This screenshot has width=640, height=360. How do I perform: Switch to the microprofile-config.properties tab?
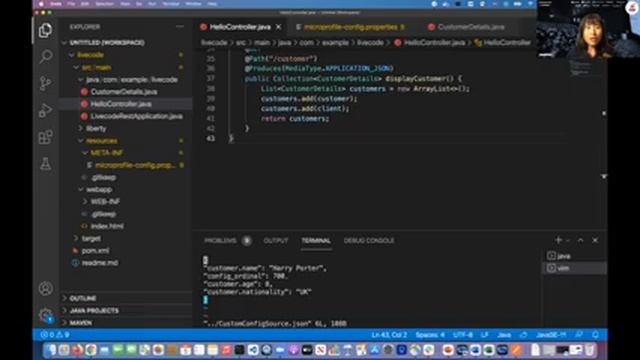click(x=351, y=27)
